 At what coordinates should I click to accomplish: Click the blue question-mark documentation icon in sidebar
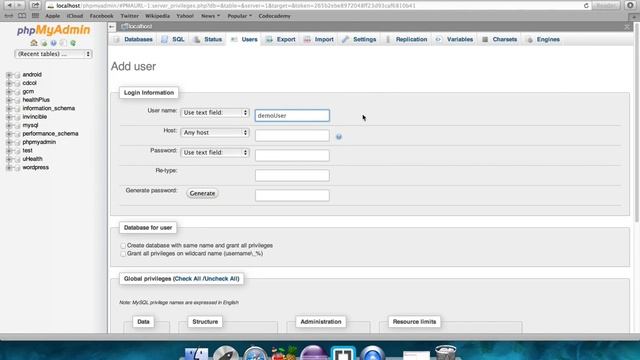[x=53, y=43]
